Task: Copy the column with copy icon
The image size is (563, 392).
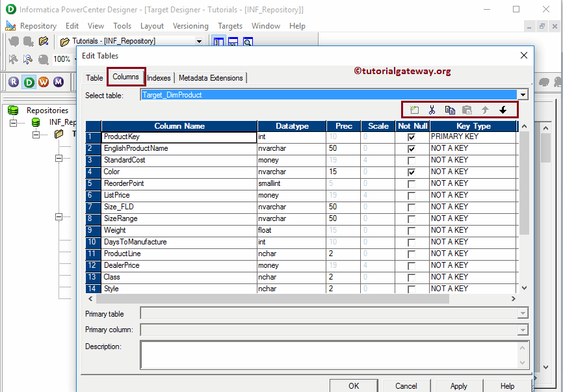Action: pos(450,109)
